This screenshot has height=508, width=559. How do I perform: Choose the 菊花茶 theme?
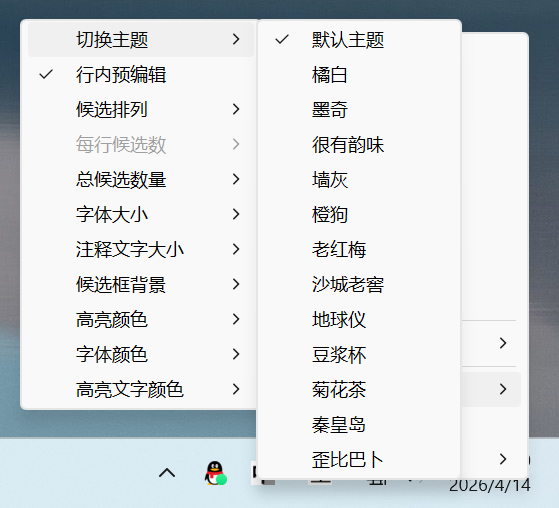tap(359, 389)
